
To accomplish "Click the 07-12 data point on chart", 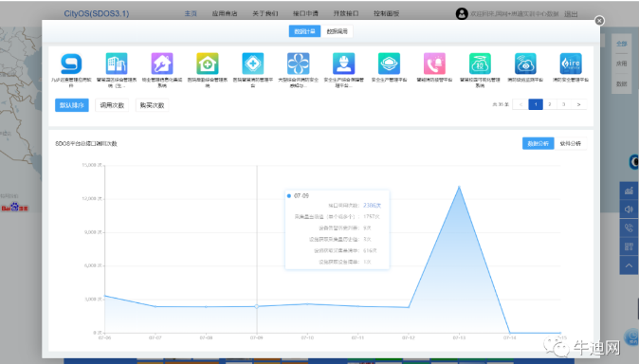I will (409, 307).
